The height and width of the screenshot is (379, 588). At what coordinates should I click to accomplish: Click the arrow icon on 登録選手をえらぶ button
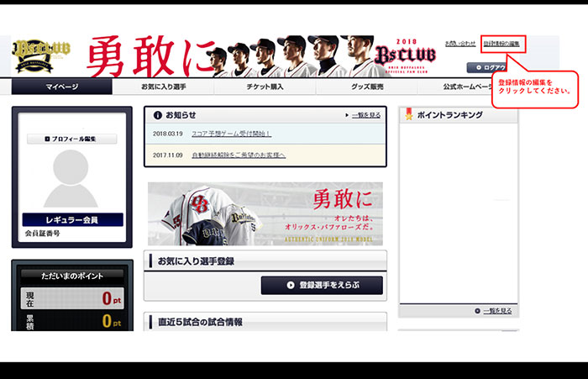click(289, 286)
